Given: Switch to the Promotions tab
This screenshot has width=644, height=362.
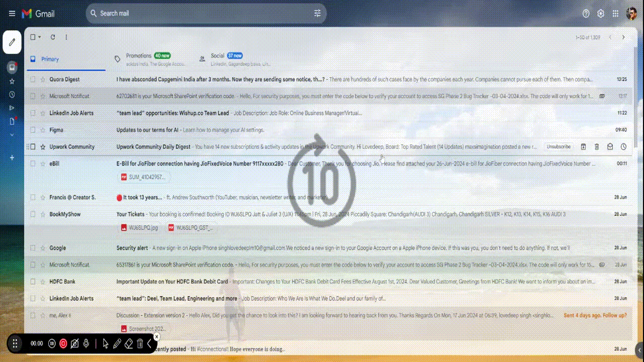Looking at the screenshot, I should pyautogui.click(x=150, y=59).
